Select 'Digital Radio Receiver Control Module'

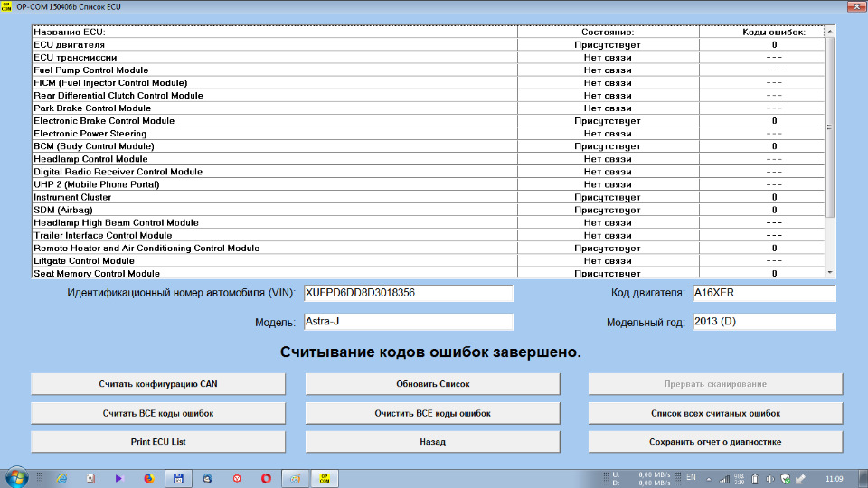click(x=429, y=172)
